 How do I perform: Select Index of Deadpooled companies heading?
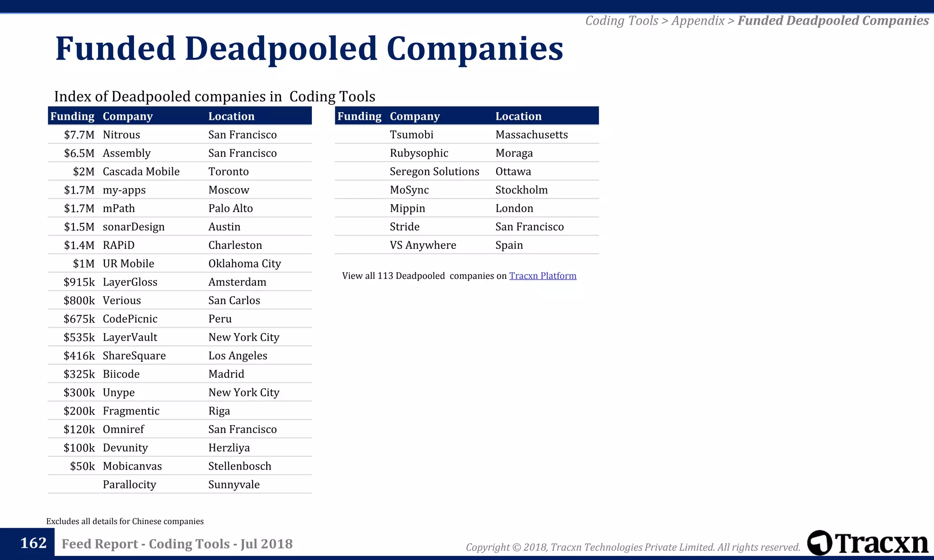[215, 97]
